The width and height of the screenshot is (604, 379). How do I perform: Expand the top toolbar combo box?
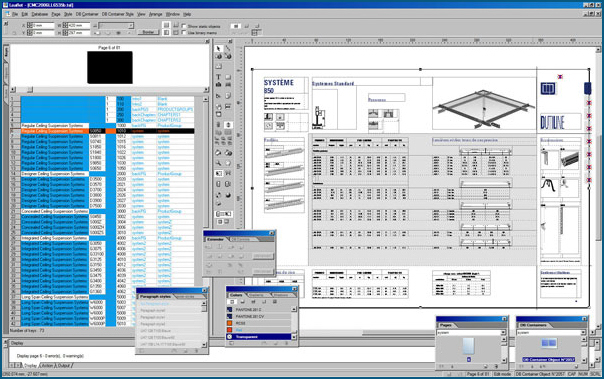[x=131, y=26]
